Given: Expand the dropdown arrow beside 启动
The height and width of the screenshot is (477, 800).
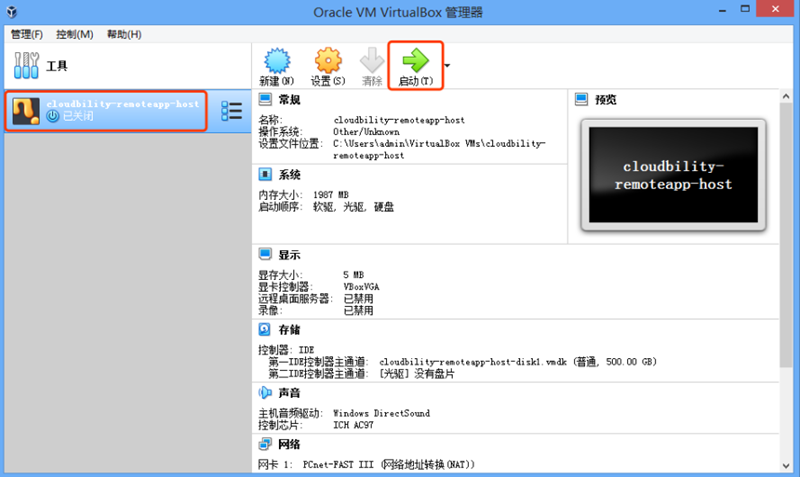Looking at the screenshot, I should [447, 66].
